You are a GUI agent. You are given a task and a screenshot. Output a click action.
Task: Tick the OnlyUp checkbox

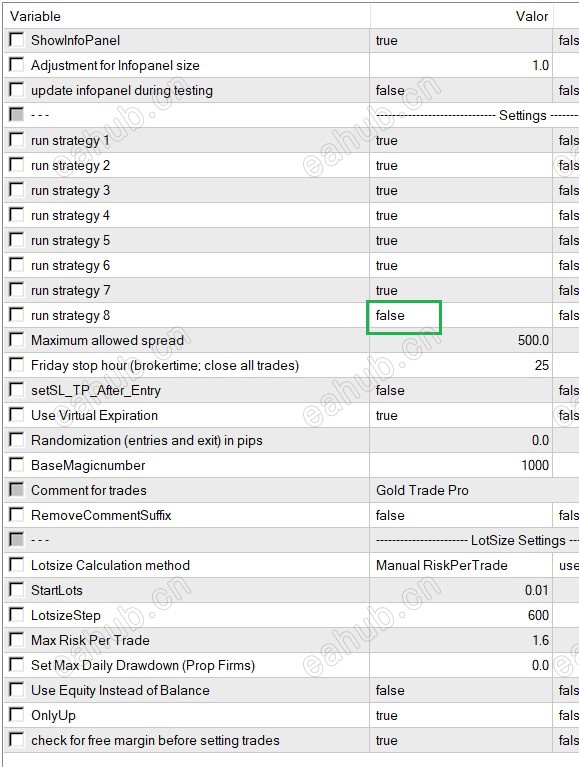click(x=17, y=715)
